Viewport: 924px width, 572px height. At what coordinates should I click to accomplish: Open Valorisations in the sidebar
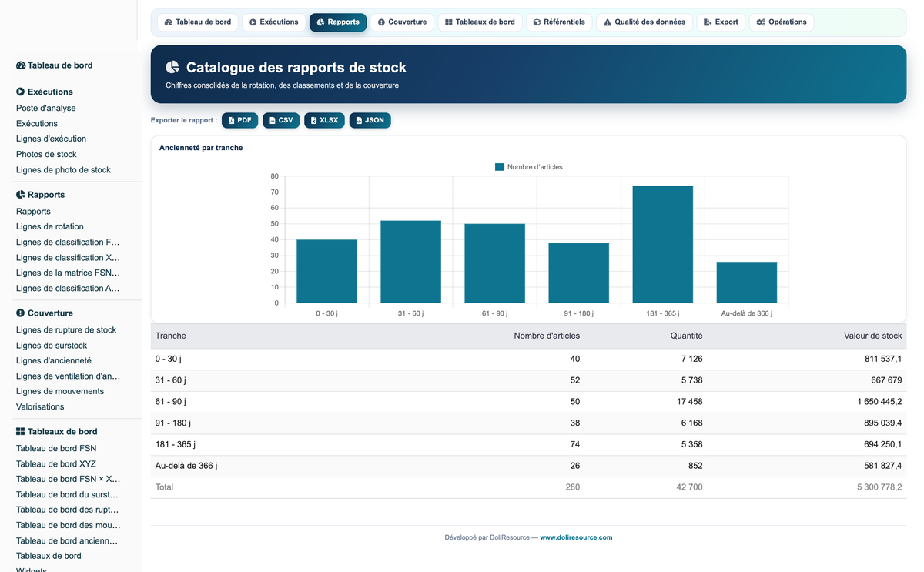tap(40, 407)
